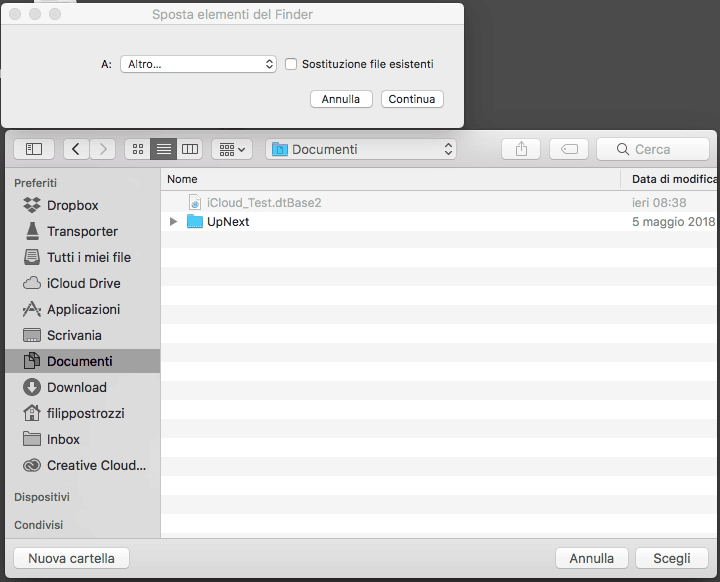The height and width of the screenshot is (582, 720).
Task: Switch to list view
Action: click(x=163, y=149)
